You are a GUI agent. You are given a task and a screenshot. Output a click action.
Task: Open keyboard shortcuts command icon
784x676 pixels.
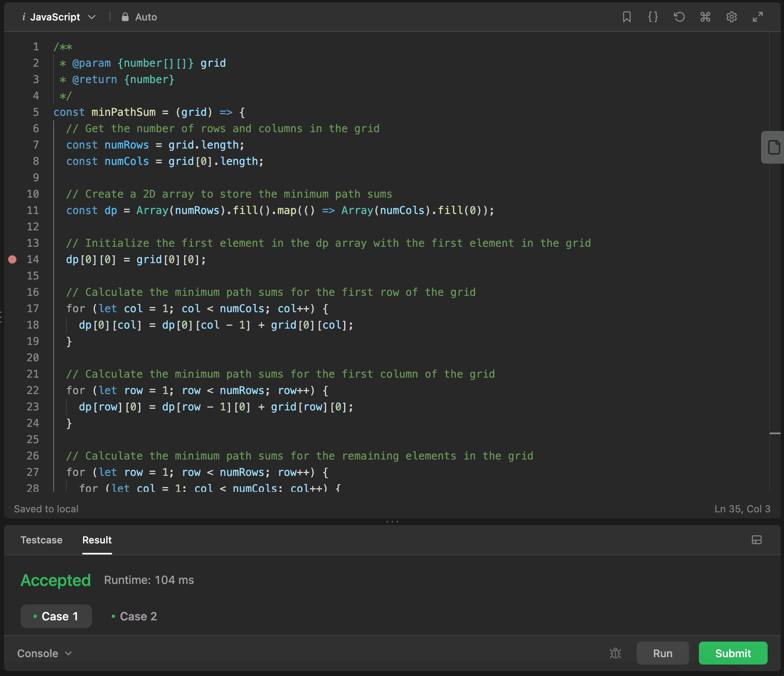tap(705, 17)
